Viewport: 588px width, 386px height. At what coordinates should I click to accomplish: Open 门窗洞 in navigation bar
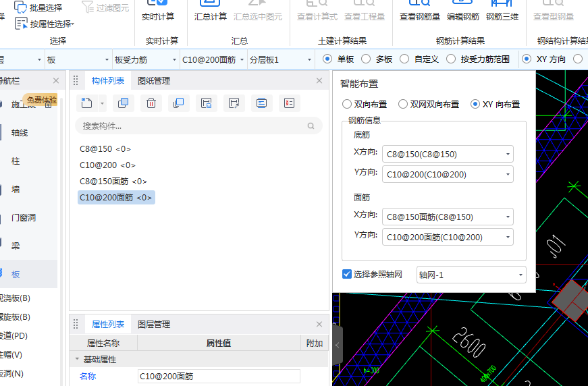(24, 218)
